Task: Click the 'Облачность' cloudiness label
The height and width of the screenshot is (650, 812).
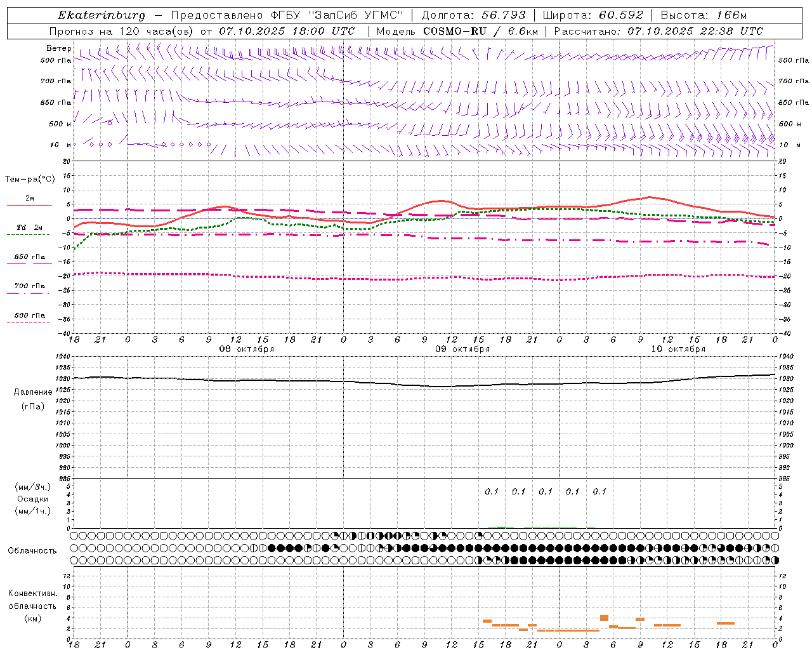Action: 32,551
